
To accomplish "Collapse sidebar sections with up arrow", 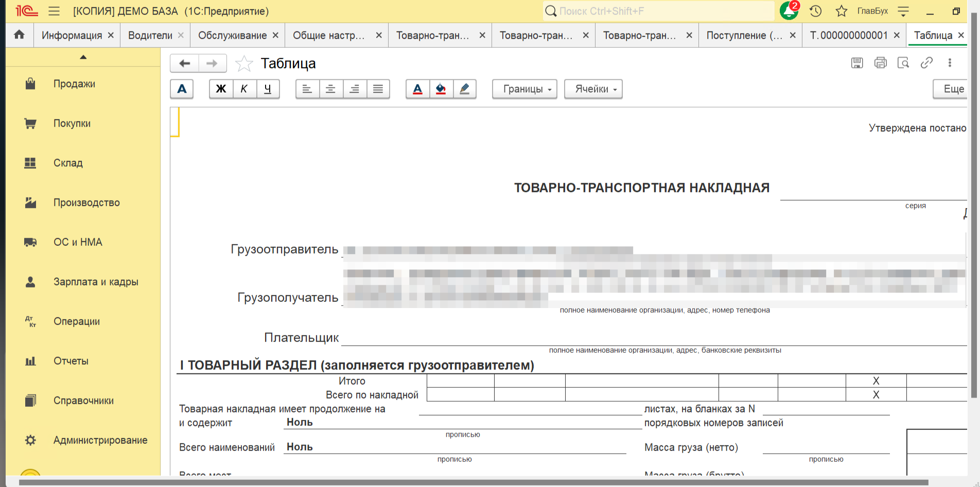I will point(83,57).
